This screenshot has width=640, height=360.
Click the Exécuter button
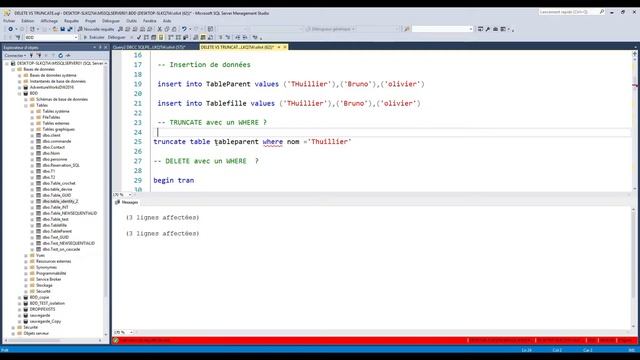[x=94, y=37]
